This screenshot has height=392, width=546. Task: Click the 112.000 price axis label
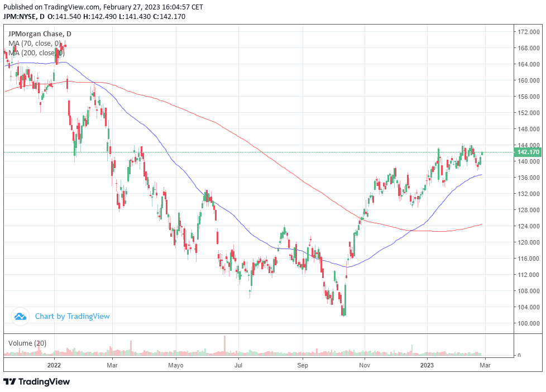point(529,275)
